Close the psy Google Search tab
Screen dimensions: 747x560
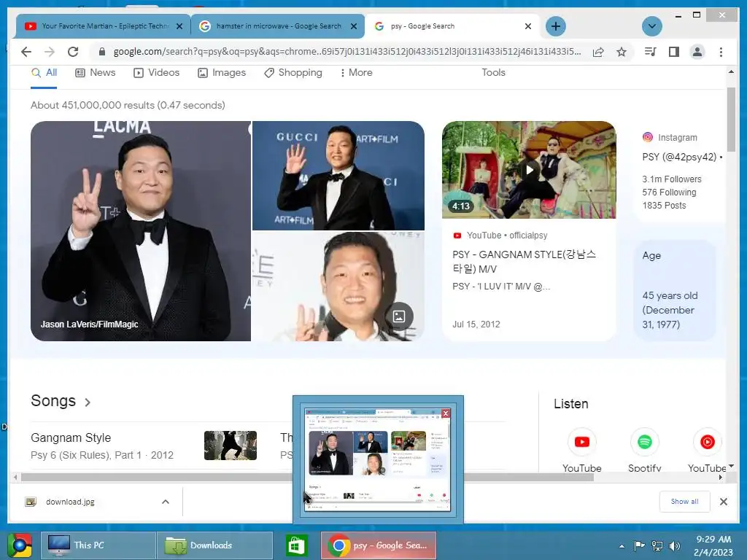coord(528,26)
